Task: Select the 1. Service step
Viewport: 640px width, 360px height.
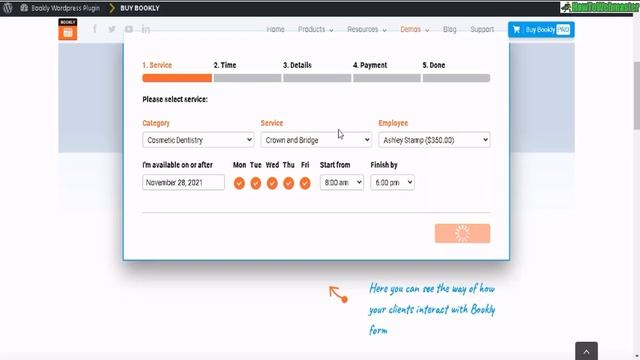Action: 157,65
